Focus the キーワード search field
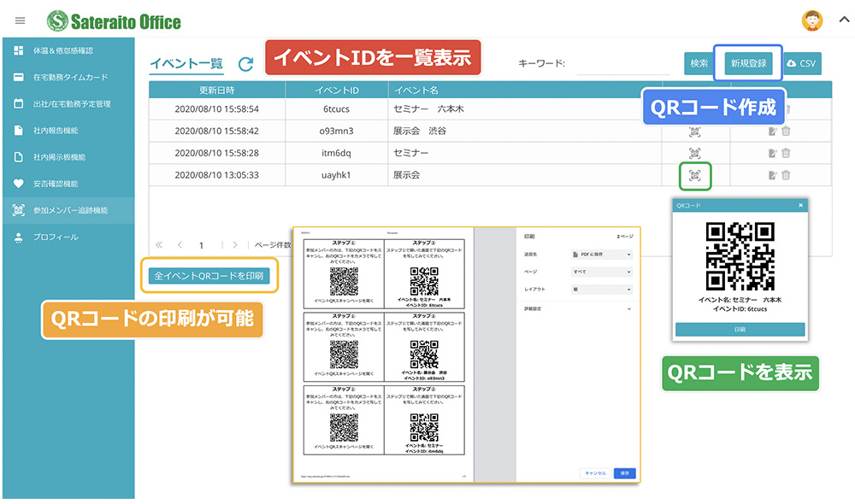 point(622,64)
